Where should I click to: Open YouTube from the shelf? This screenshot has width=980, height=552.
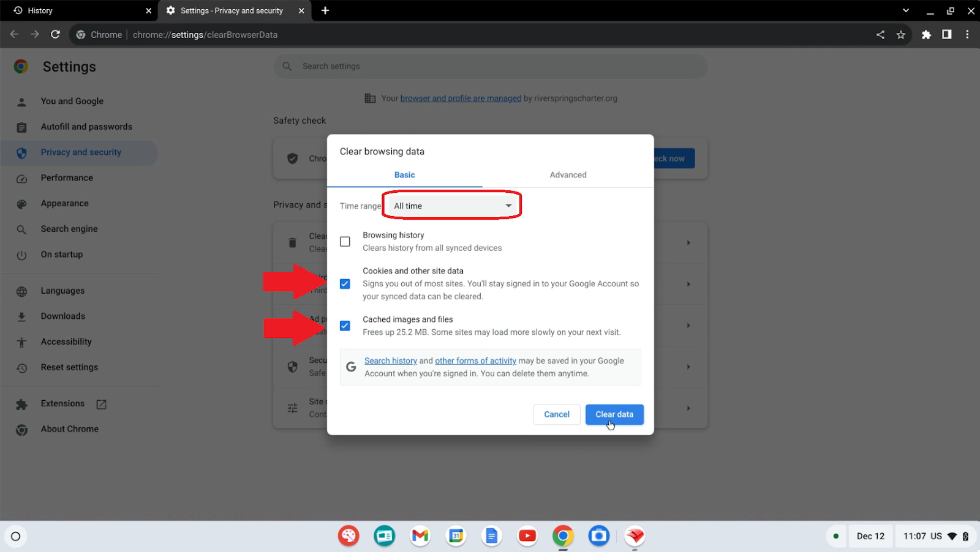[x=527, y=536]
